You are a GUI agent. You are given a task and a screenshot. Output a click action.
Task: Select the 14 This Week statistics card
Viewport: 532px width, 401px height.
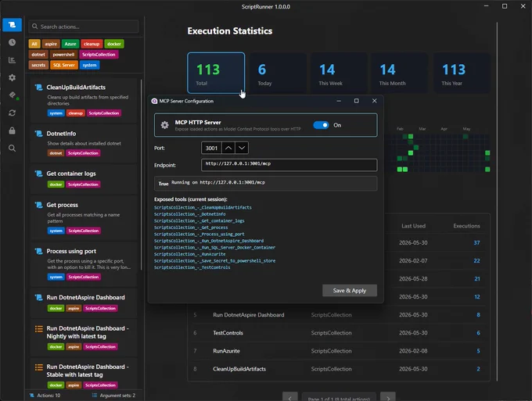339,73
